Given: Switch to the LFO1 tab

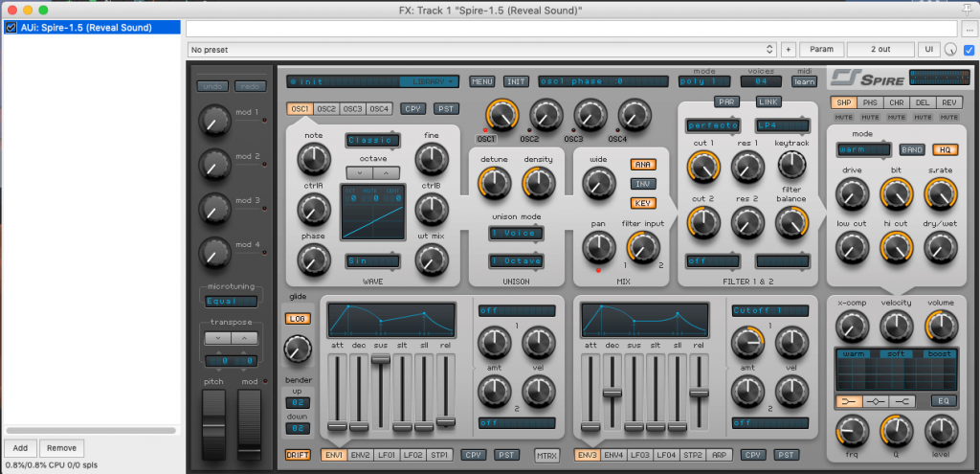Looking at the screenshot, I should 387,455.
